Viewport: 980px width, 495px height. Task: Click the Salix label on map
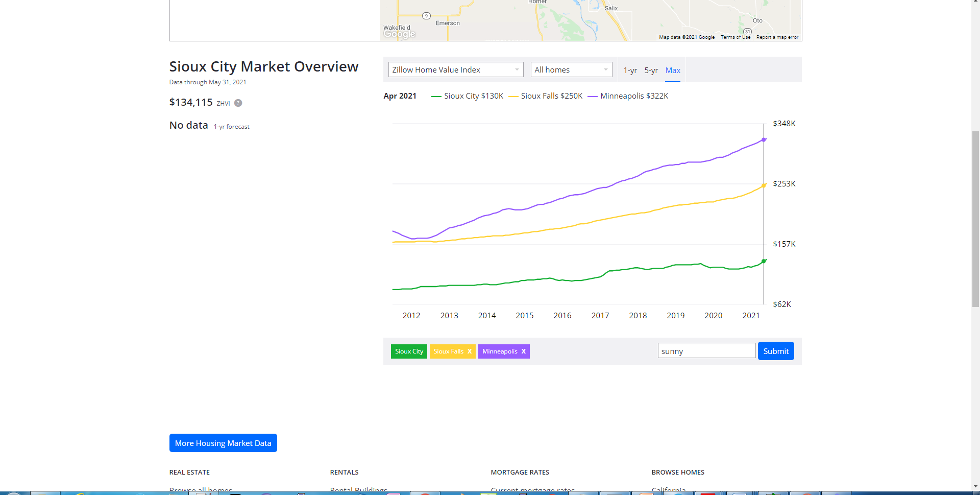pos(611,8)
